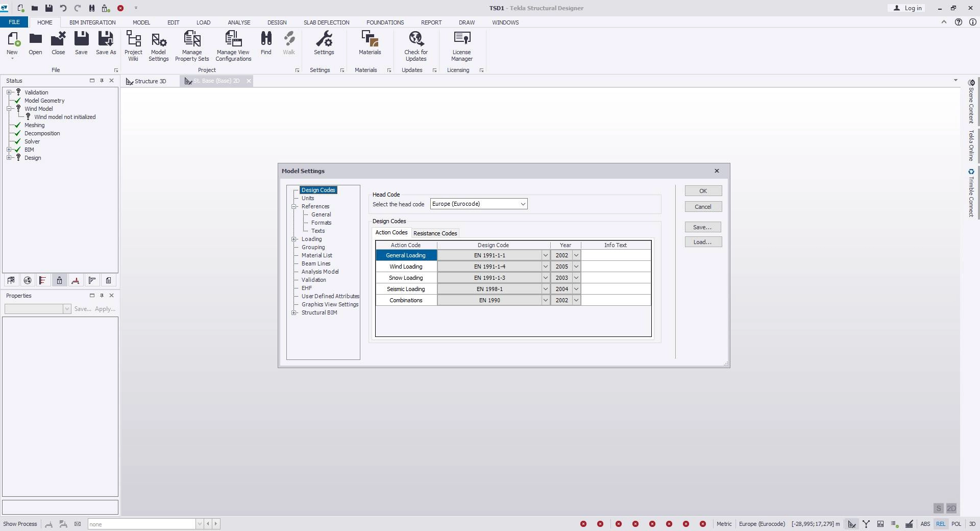Select Validation in the settings tree
980x531 pixels.
click(x=313, y=280)
